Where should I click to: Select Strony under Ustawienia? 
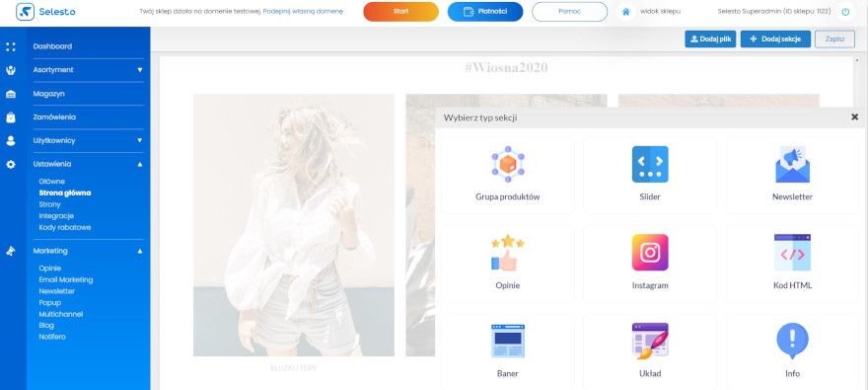click(x=50, y=204)
